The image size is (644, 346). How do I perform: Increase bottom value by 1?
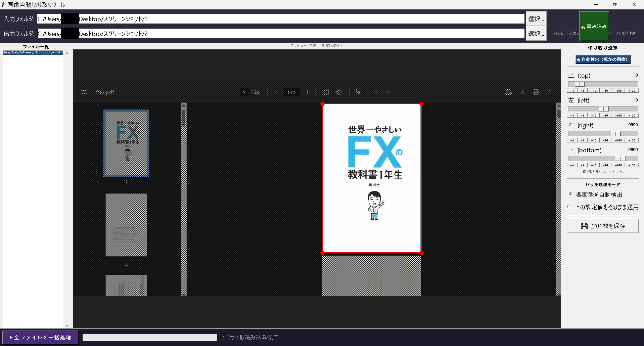tap(582, 165)
